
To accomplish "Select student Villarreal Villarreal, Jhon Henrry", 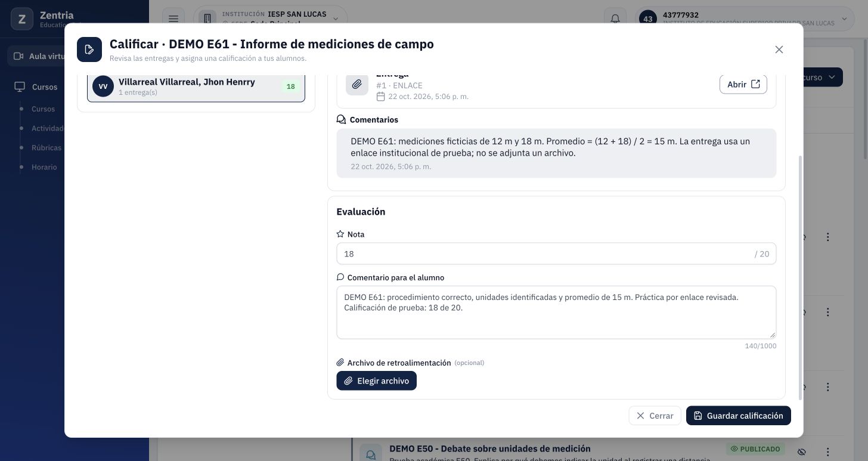I will 196,87.
